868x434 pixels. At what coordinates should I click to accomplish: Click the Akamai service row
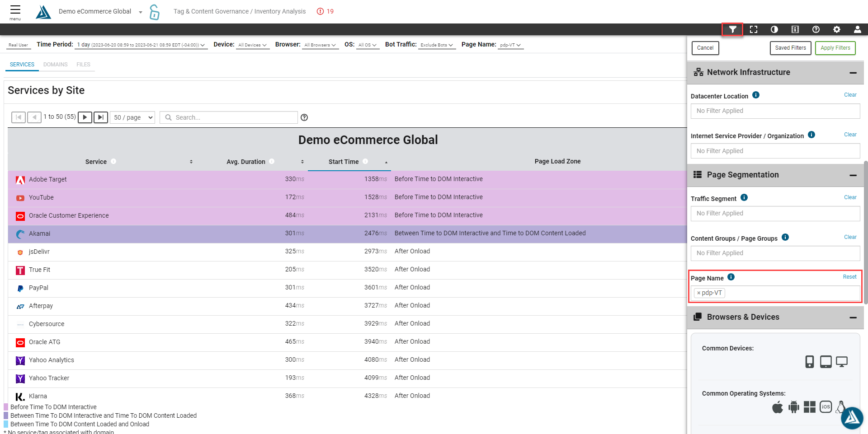coord(347,234)
